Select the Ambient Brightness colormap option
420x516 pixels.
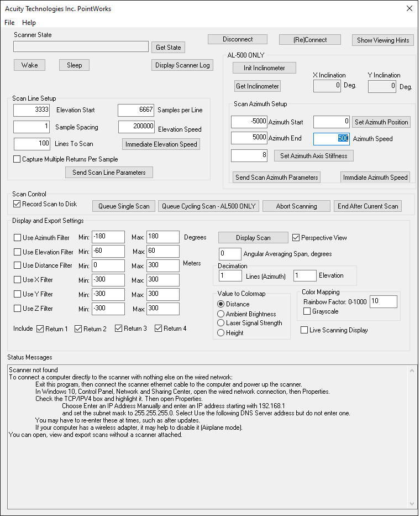point(222,314)
